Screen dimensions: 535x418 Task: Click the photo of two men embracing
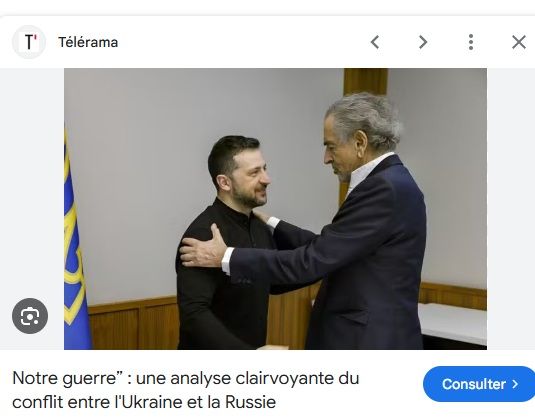pos(275,209)
